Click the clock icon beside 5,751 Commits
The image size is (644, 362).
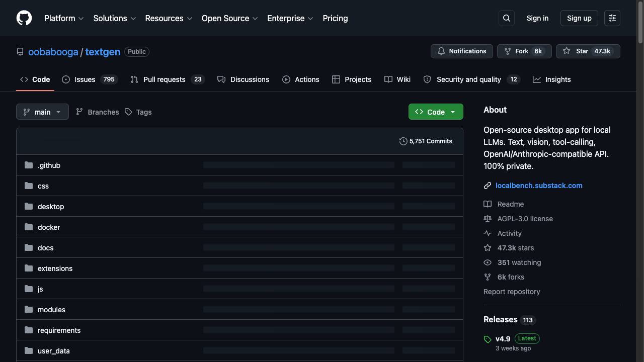[403, 141]
